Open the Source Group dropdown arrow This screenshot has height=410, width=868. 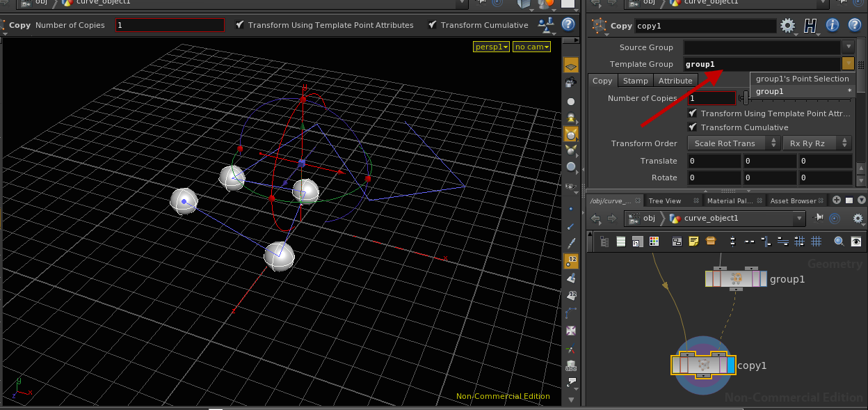coord(848,47)
